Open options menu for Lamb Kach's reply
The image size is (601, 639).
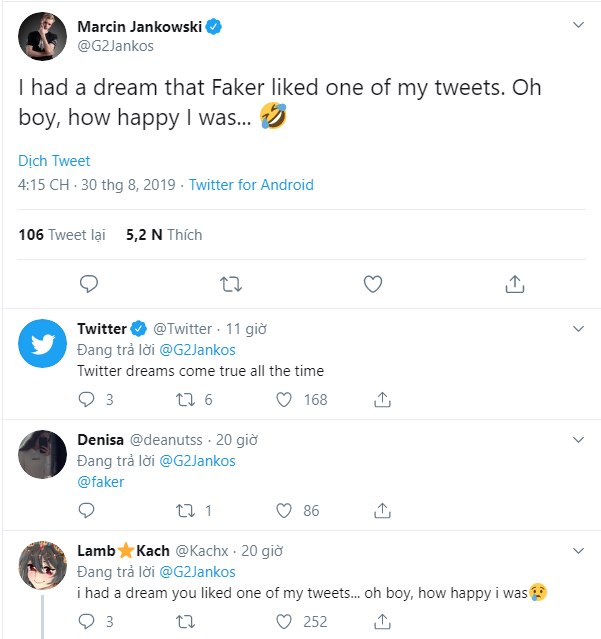[578, 551]
